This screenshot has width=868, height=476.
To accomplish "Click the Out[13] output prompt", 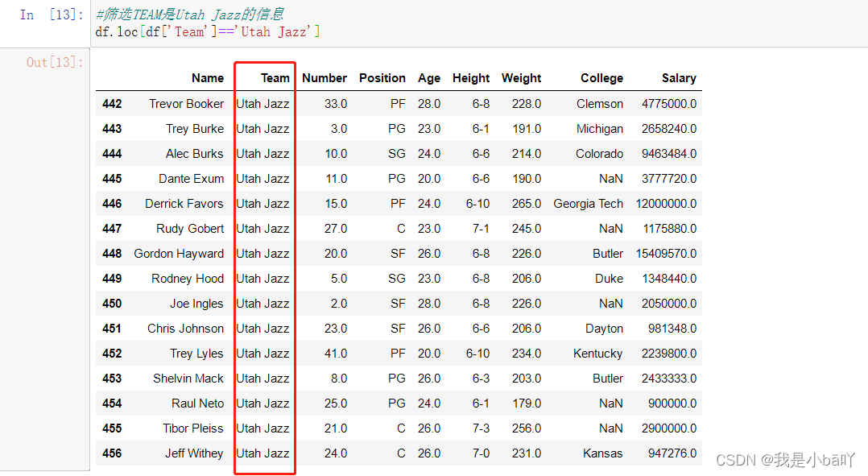I will [55, 62].
